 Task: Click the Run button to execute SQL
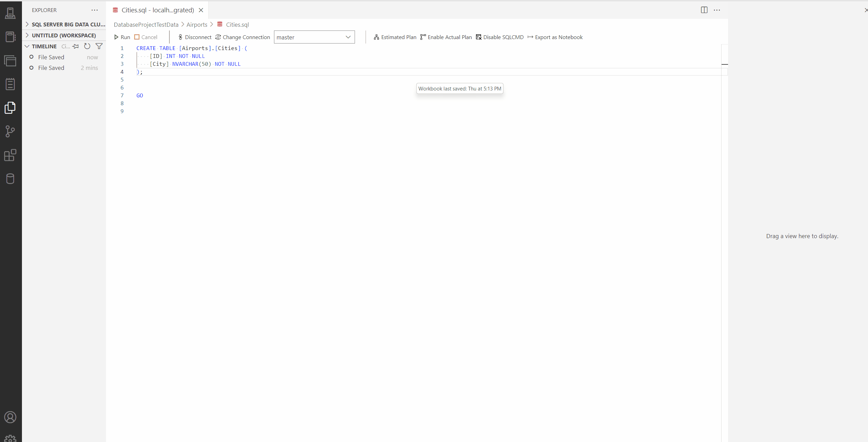122,37
